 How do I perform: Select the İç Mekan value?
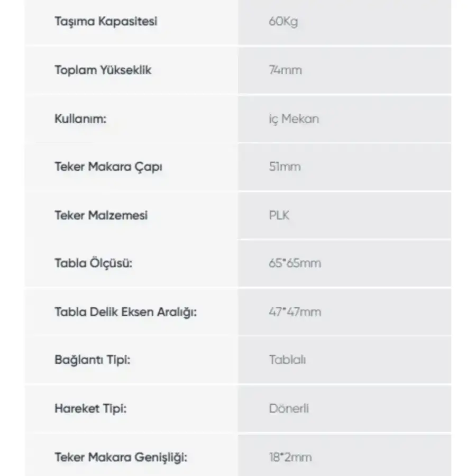(x=294, y=119)
